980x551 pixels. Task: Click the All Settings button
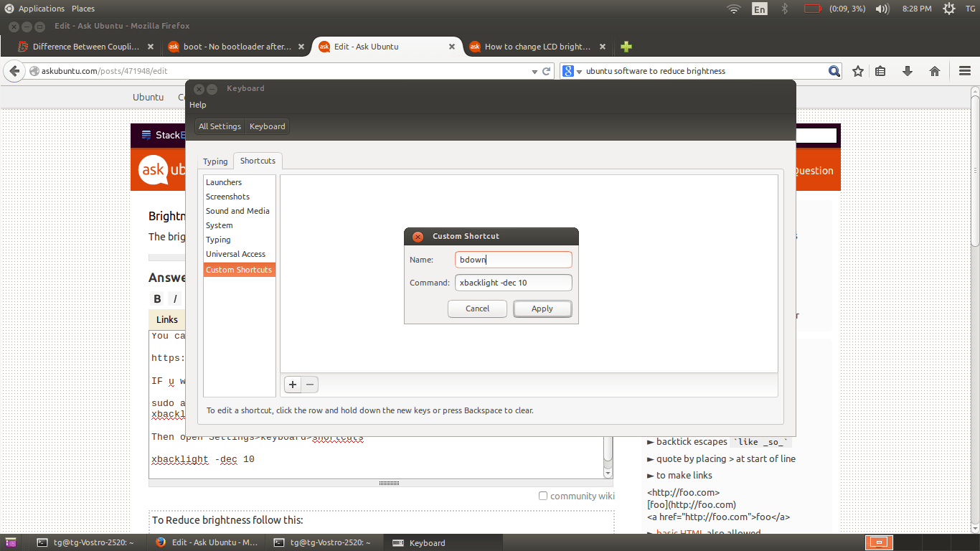tap(220, 126)
